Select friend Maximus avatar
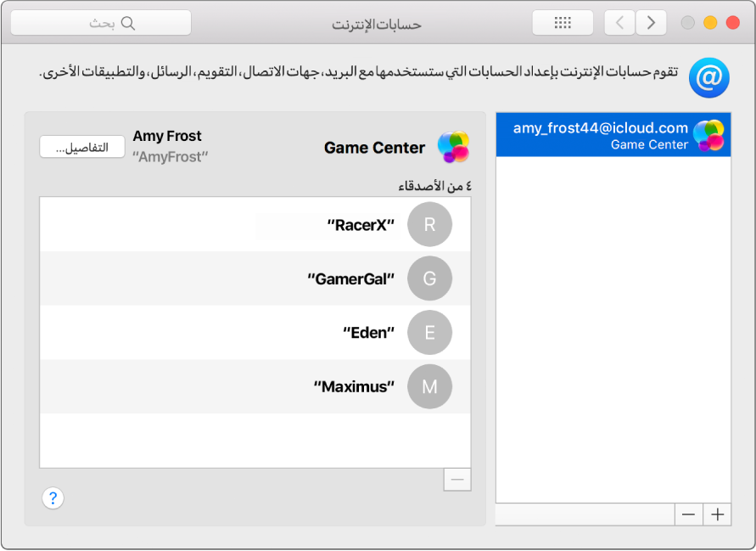 click(429, 386)
